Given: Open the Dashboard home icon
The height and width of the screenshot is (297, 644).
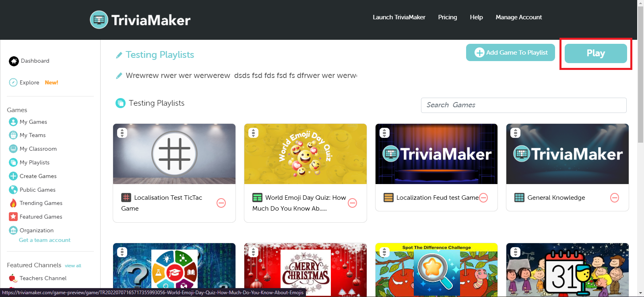Looking at the screenshot, I should point(14,61).
